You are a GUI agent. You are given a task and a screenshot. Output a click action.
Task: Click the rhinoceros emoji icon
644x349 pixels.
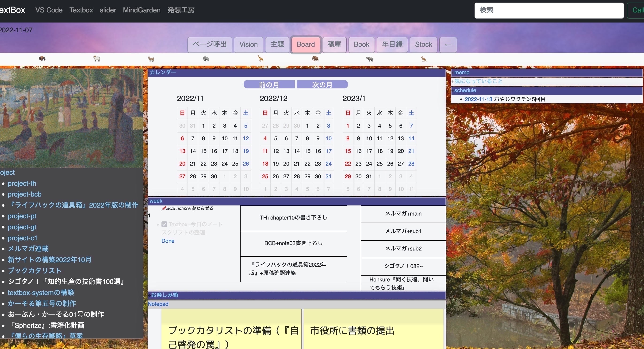tap(369, 58)
